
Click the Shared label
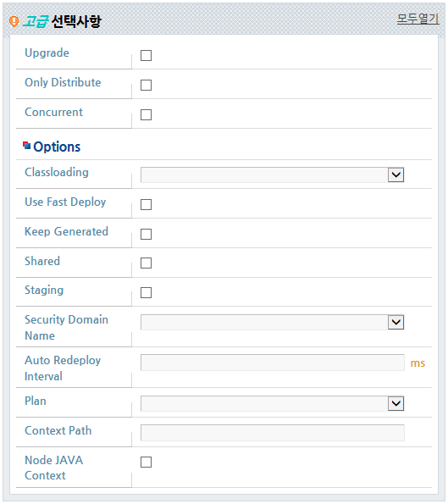(x=42, y=261)
